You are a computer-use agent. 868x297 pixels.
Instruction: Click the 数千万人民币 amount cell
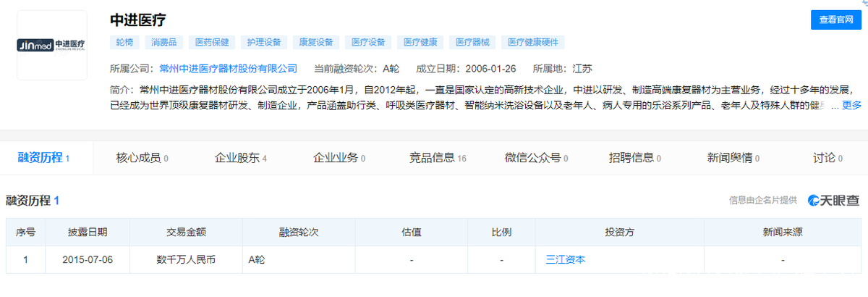187,259
